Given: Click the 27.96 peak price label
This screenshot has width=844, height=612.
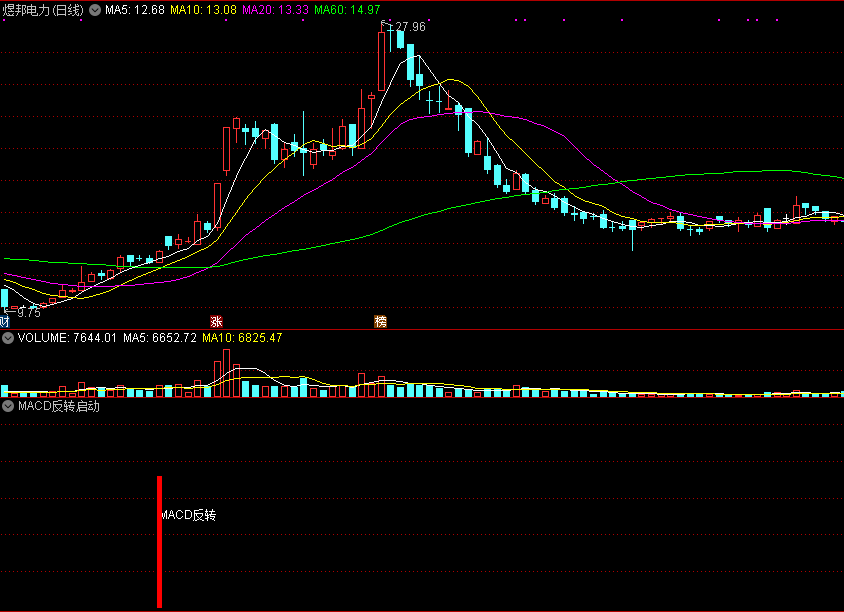Looking at the screenshot, I should point(410,27).
